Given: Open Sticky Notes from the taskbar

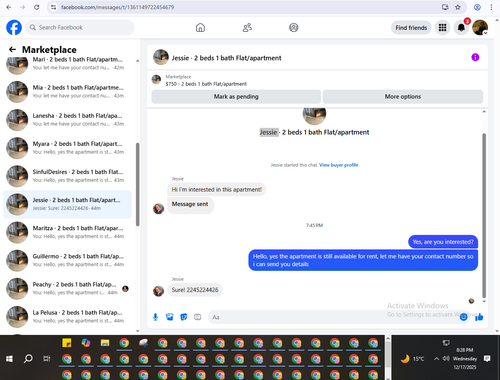Looking at the screenshot, I should tap(67, 343).
